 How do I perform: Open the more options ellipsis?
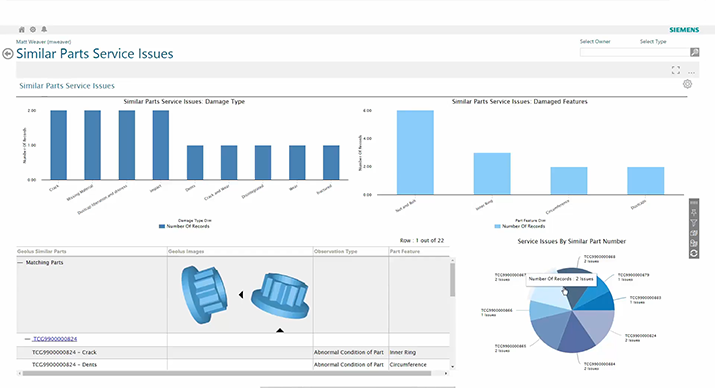pyautogui.click(x=691, y=72)
